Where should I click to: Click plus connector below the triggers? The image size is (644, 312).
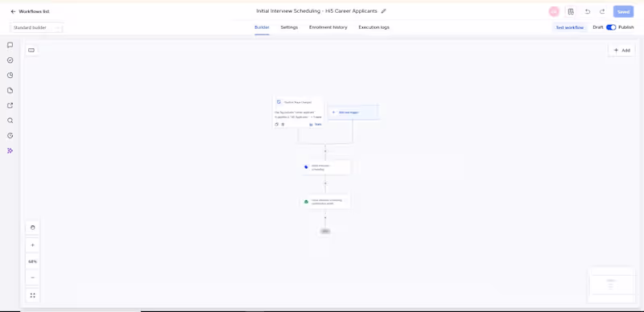[x=325, y=151]
